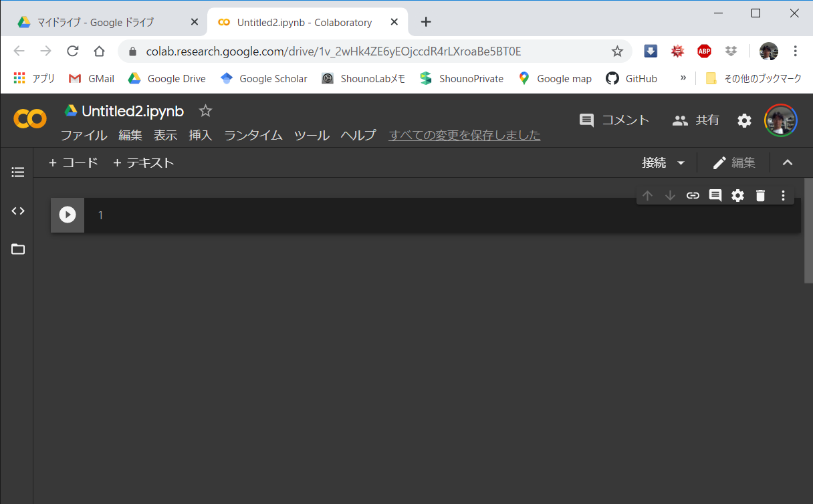Open Chrome profile avatar in toolbar
The width and height of the screenshot is (813, 504).
coord(769,51)
